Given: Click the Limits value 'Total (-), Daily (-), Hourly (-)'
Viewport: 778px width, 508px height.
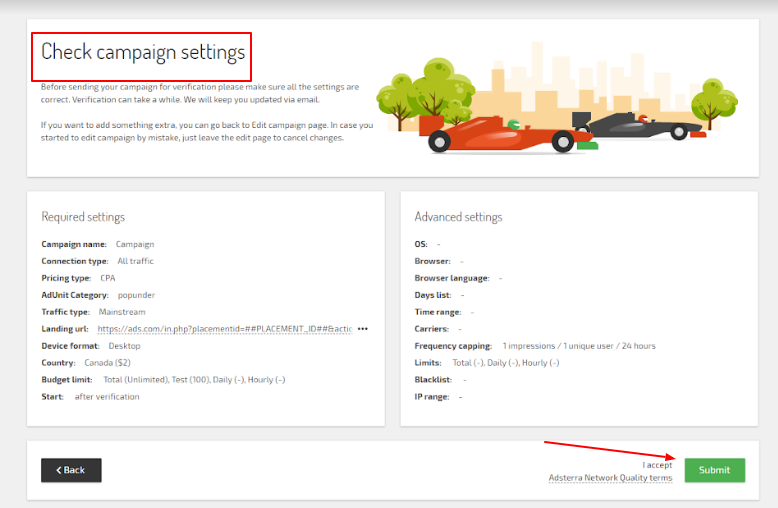Looking at the screenshot, I should coord(506,363).
